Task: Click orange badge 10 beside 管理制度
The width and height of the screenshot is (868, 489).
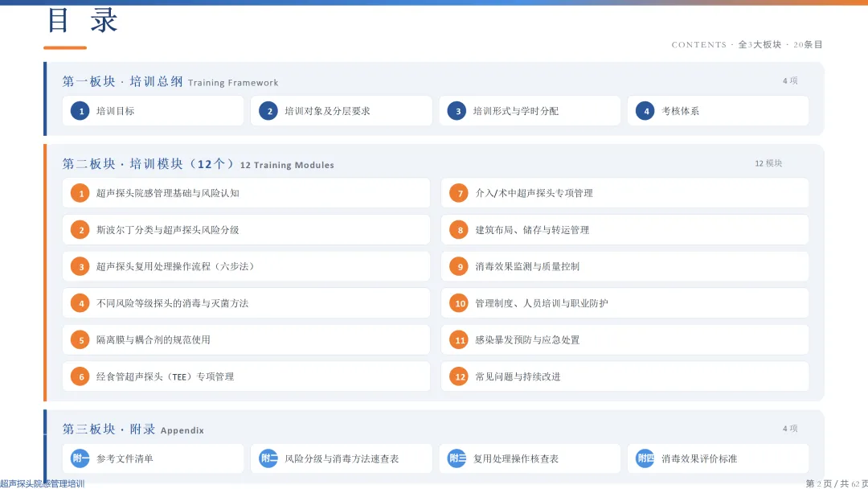Action: (459, 303)
